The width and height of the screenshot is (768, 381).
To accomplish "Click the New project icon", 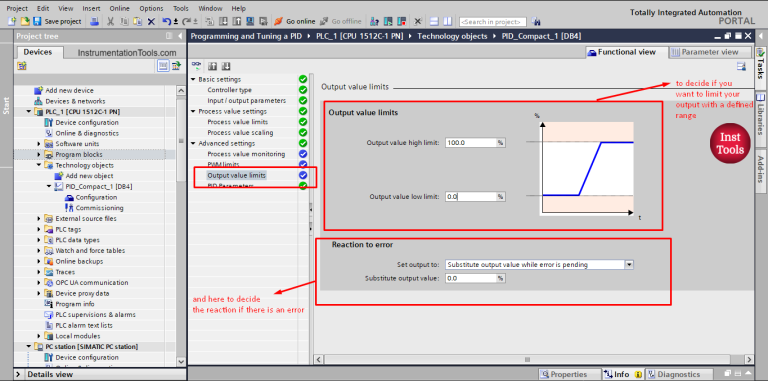I will [12, 22].
